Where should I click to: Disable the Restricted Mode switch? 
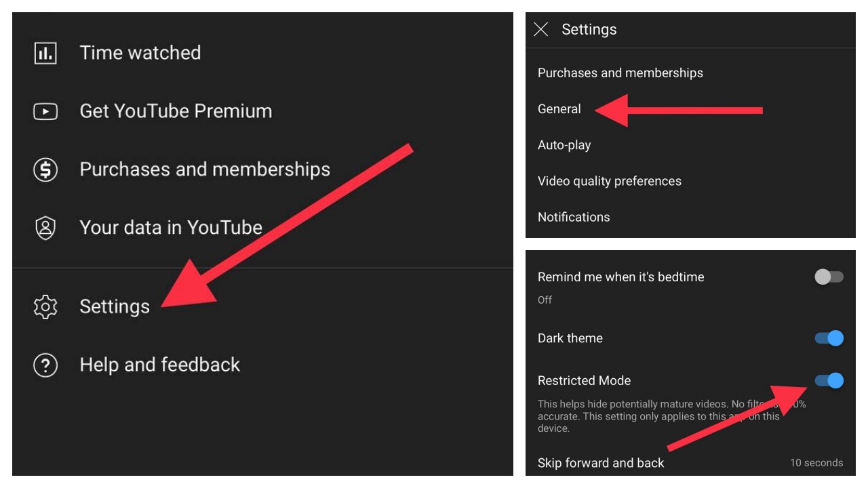coord(829,381)
